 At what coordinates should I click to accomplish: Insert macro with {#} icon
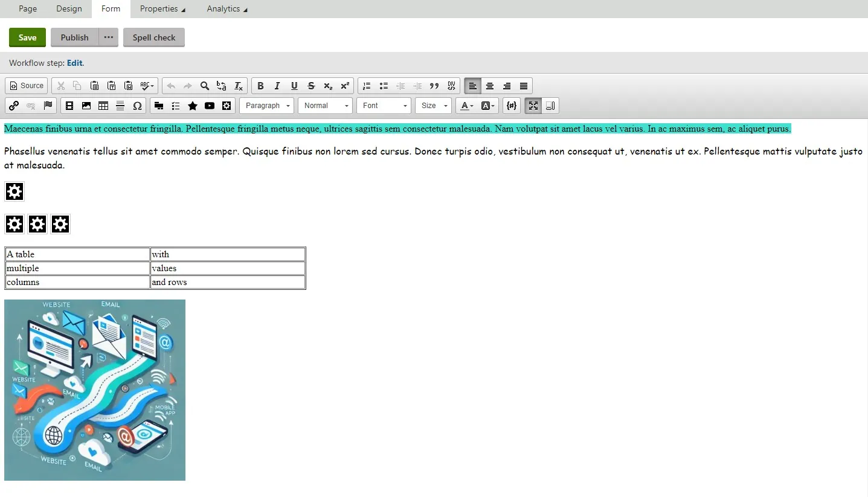pyautogui.click(x=512, y=106)
